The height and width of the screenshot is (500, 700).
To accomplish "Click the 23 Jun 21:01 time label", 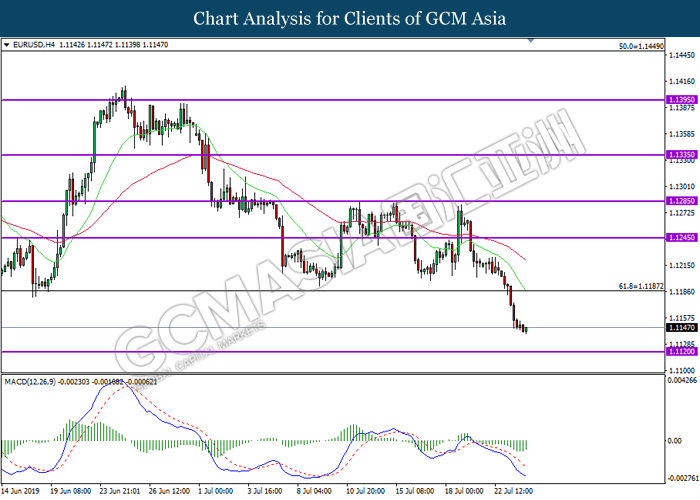I will [119, 491].
